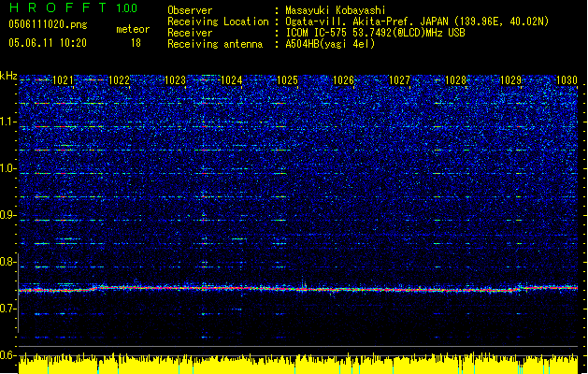Click time marker 1022
The image size is (588, 374).
tap(119, 80)
